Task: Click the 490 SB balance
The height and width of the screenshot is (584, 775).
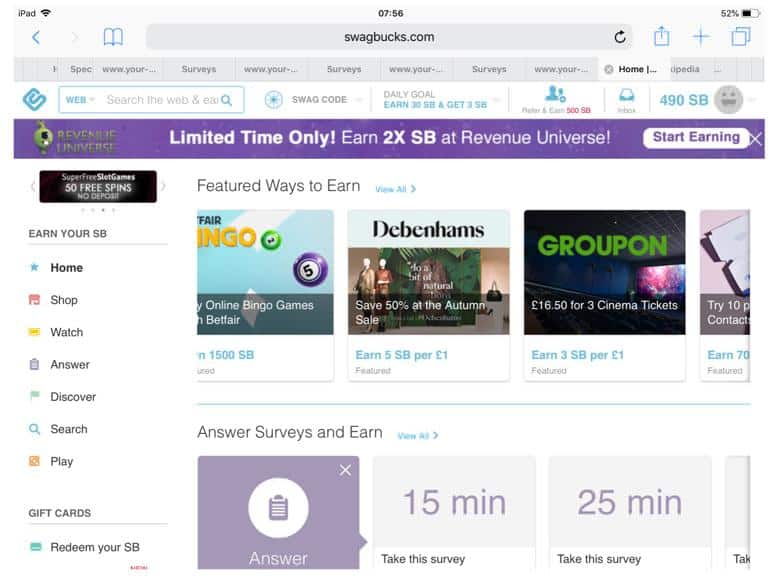Action: [x=684, y=100]
